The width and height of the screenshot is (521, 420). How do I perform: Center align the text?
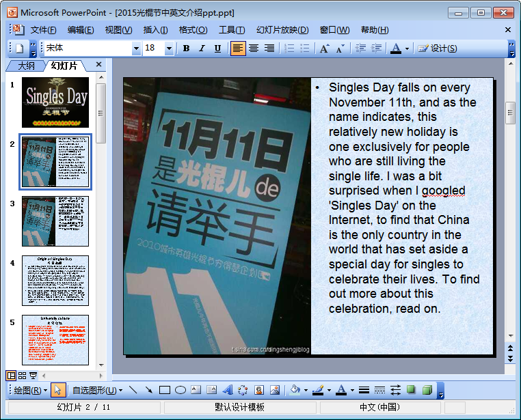pos(254,48)
